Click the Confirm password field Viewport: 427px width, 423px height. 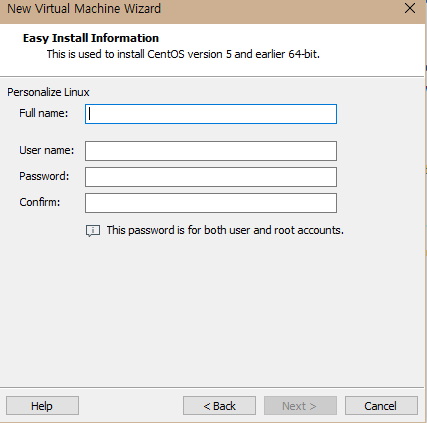coord(211,203)
